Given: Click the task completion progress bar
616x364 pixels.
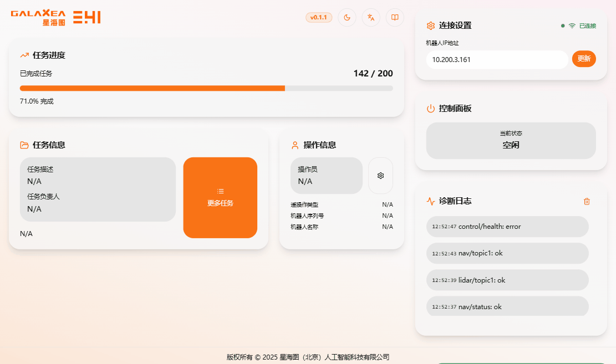Looking at the screenshot, I should point(205,88).
